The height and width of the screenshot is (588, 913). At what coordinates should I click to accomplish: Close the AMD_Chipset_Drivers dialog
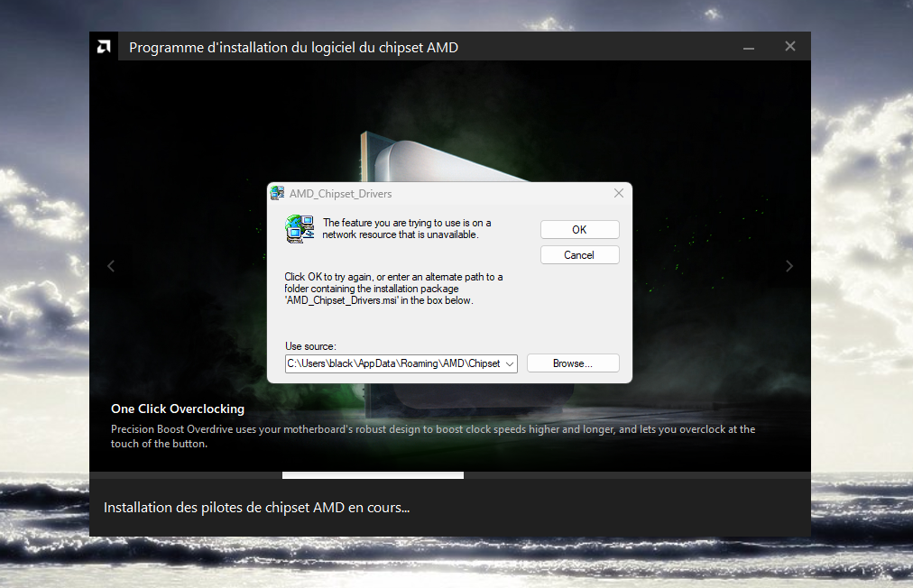point(619,193)
